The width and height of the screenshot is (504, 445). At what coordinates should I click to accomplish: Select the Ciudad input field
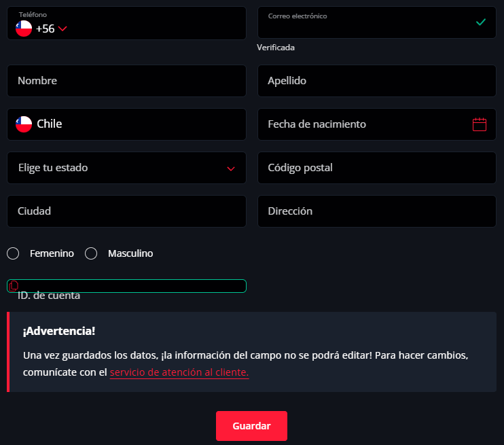click(126, 211)
